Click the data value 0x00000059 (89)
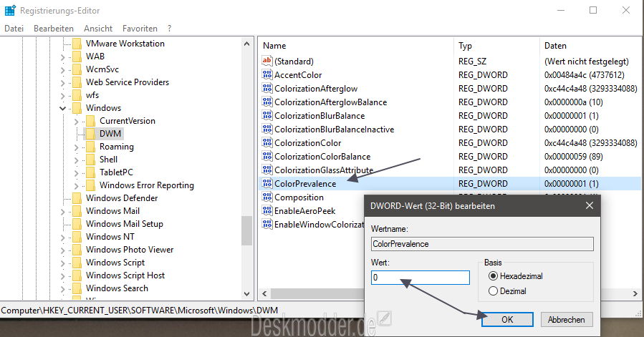Viewport: 644px width, 337px height. click(573, 157)
